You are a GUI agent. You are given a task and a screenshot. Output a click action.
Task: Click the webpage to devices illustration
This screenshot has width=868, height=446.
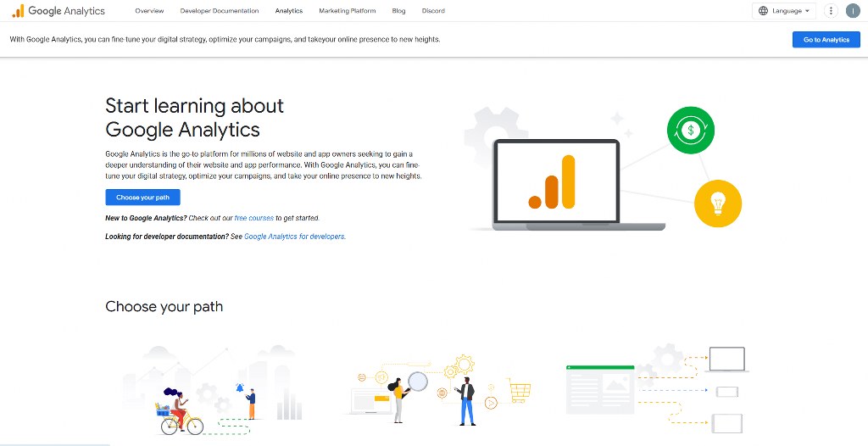pos(657,388)
